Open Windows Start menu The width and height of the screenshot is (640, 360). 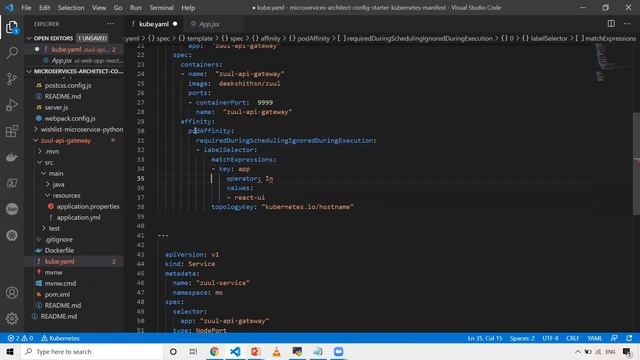(10, 351)
